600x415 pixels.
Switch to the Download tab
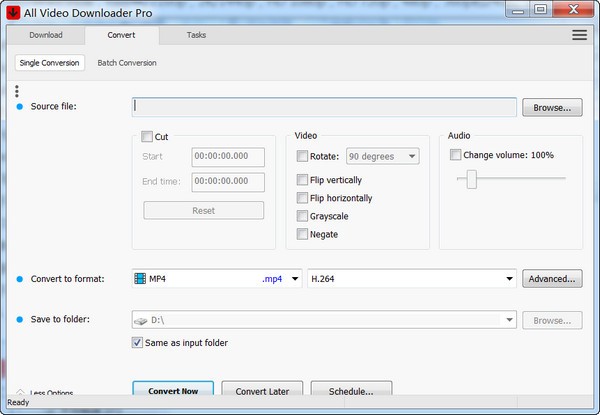[45, 35]
